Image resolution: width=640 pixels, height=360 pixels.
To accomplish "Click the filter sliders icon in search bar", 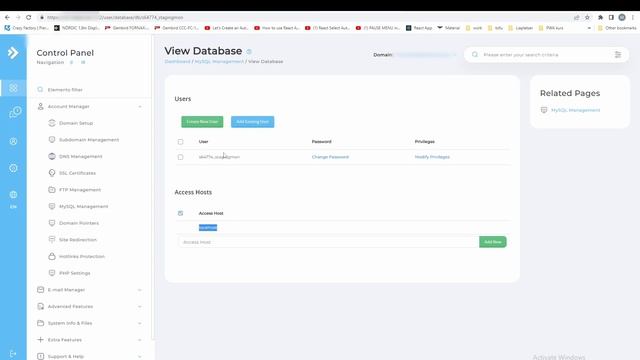I will tap(618, 55).
